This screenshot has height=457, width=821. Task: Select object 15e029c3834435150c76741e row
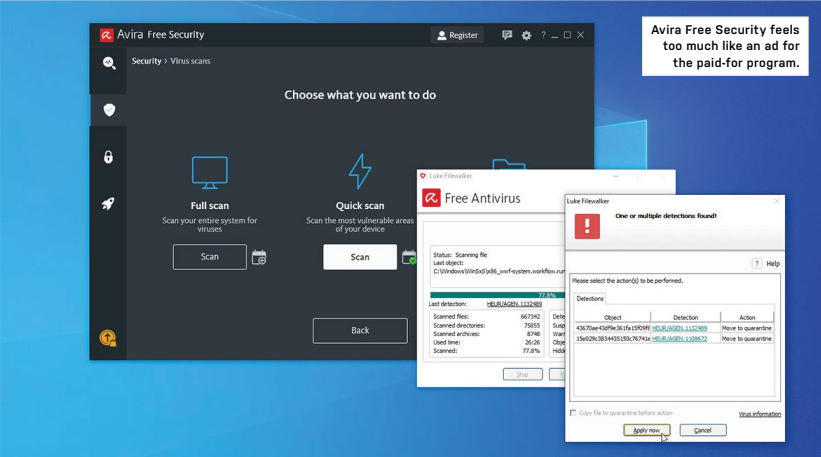click(613, 339)
